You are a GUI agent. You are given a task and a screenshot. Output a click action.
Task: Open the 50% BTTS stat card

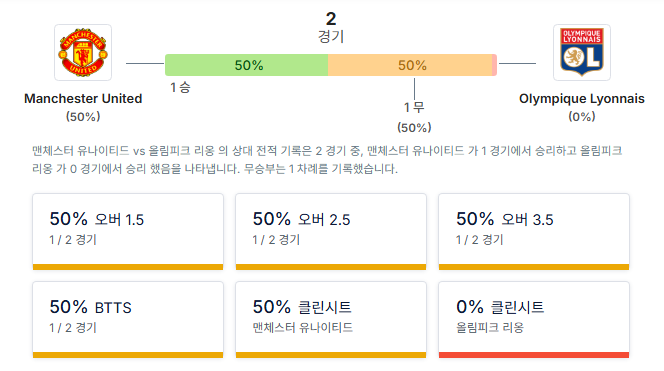click(128, 320)
